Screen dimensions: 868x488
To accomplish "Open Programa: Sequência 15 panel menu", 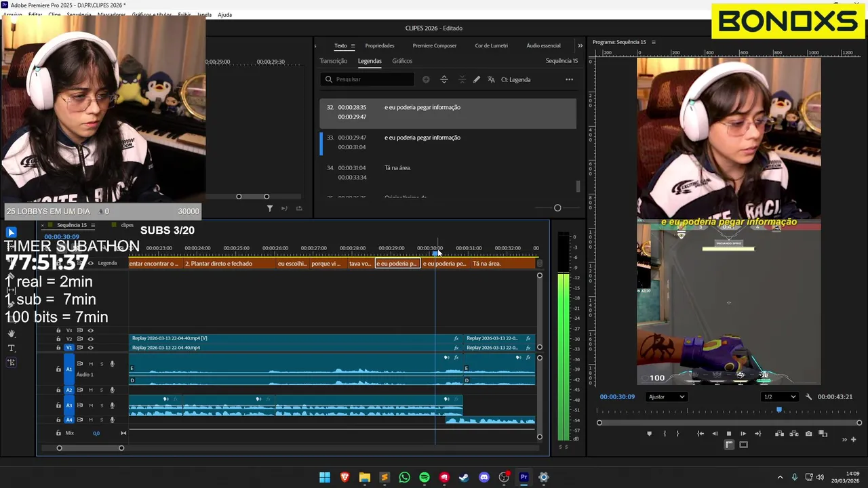I will tap(654, 42).
